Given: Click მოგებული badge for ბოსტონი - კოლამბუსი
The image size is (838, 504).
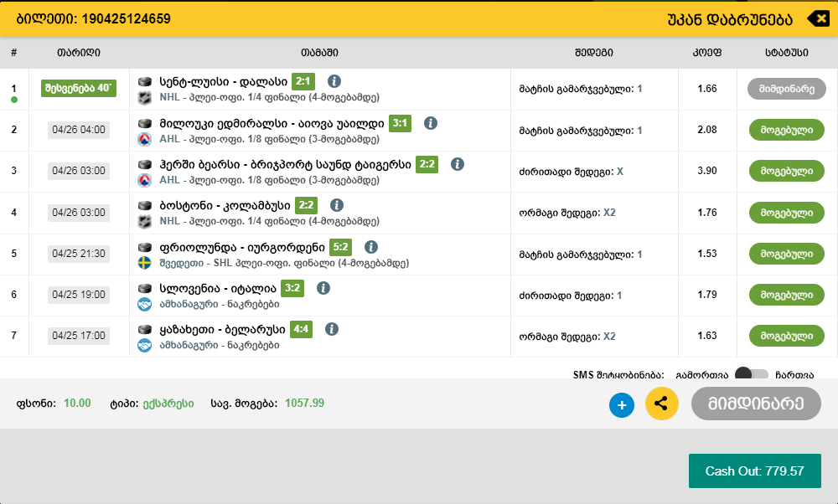Looking at the screenshot, I should (x=787, y=213).
